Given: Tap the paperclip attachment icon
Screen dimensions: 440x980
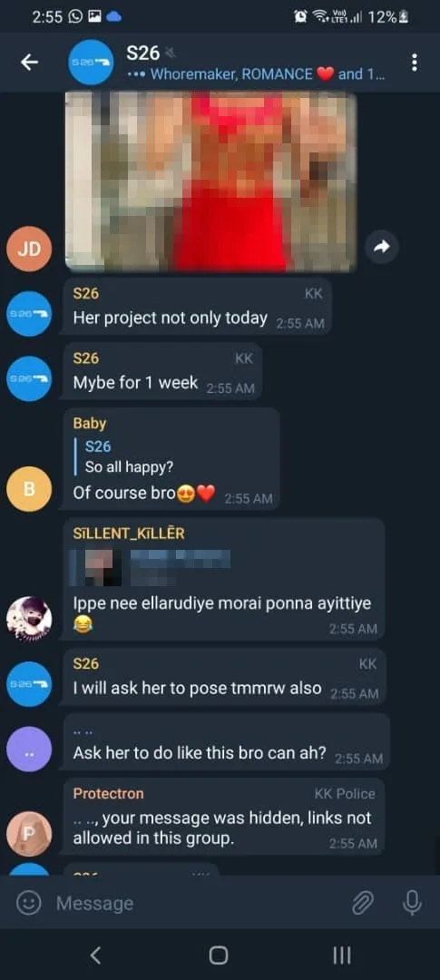Looking at the screenshot, I should tap(363, 903).
